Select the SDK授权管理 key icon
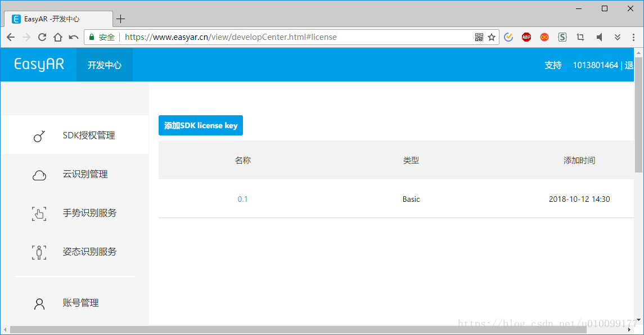This screenshot has width=644, height=335. (x=39, y=135)
